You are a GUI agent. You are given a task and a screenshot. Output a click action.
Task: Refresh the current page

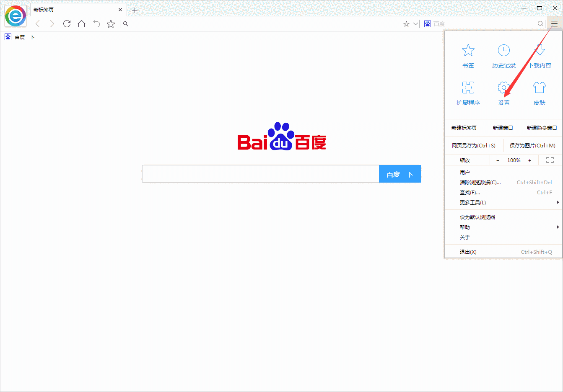point(67,24)
